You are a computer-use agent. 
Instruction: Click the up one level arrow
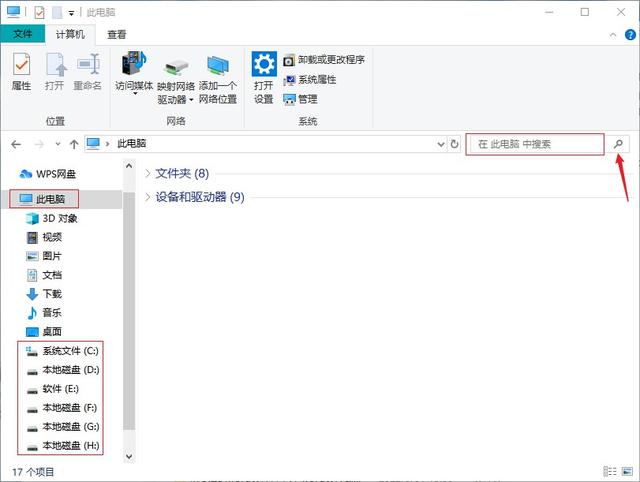pyautogui.click(x=74, y=144)
